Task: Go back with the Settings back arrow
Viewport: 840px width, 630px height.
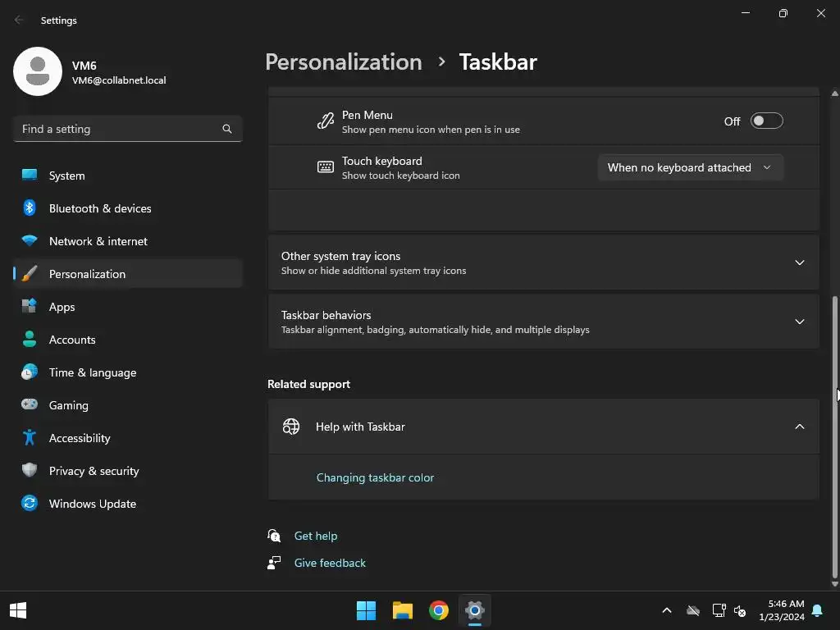Action: coord(20,20)
